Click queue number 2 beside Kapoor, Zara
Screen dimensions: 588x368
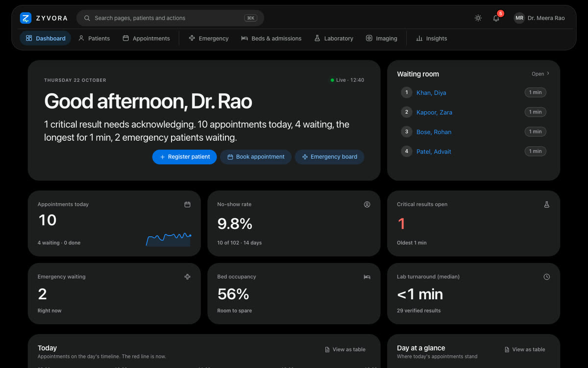406,112
